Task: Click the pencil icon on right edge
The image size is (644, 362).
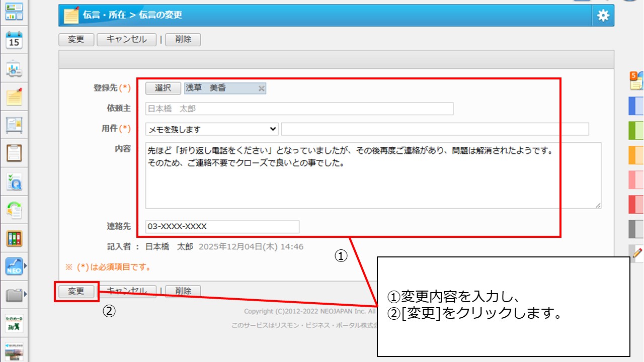Action: (x=637, y=253)
